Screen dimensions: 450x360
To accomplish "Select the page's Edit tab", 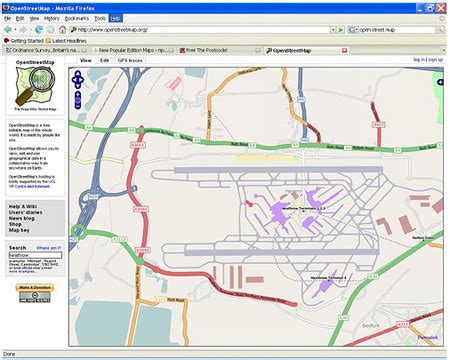I will 105,60.
